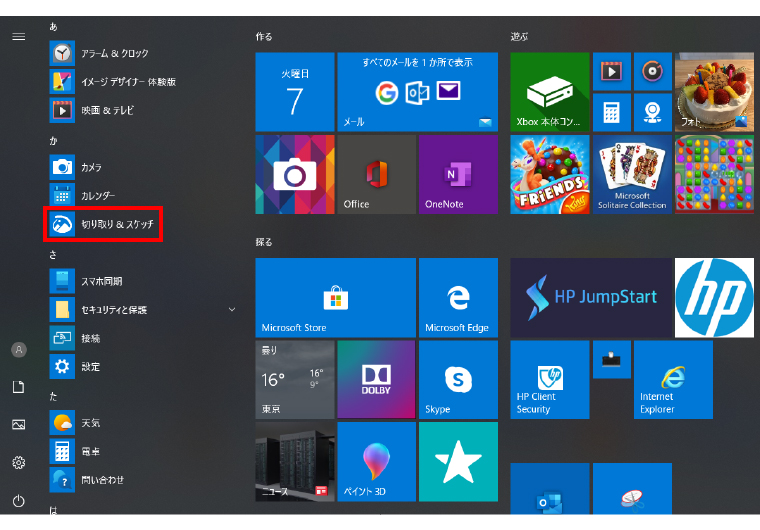Open settings gear in left sidebar
Screen dimensions: 760x530
pos(18,462)
